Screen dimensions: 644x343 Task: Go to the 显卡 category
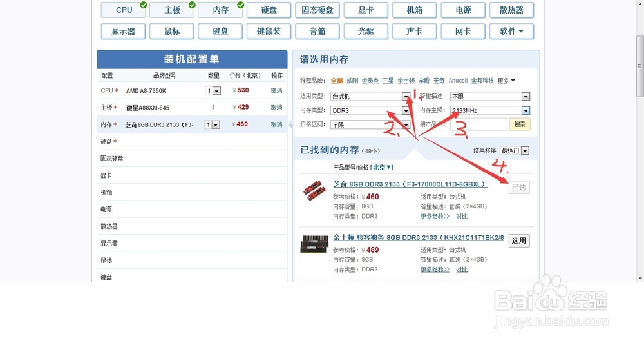coord(366,10)
